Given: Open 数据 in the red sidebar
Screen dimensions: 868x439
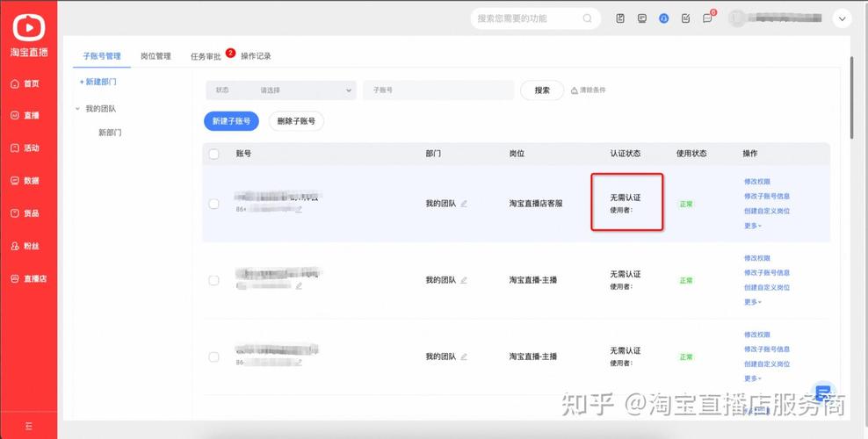Looking at the screenshot, I should [x=25, y=181].
